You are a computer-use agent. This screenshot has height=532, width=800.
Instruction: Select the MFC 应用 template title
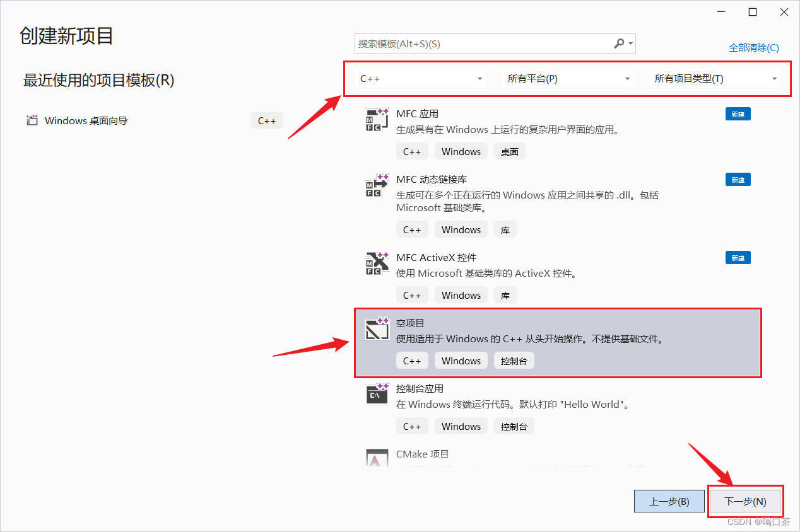click(417, 114)
